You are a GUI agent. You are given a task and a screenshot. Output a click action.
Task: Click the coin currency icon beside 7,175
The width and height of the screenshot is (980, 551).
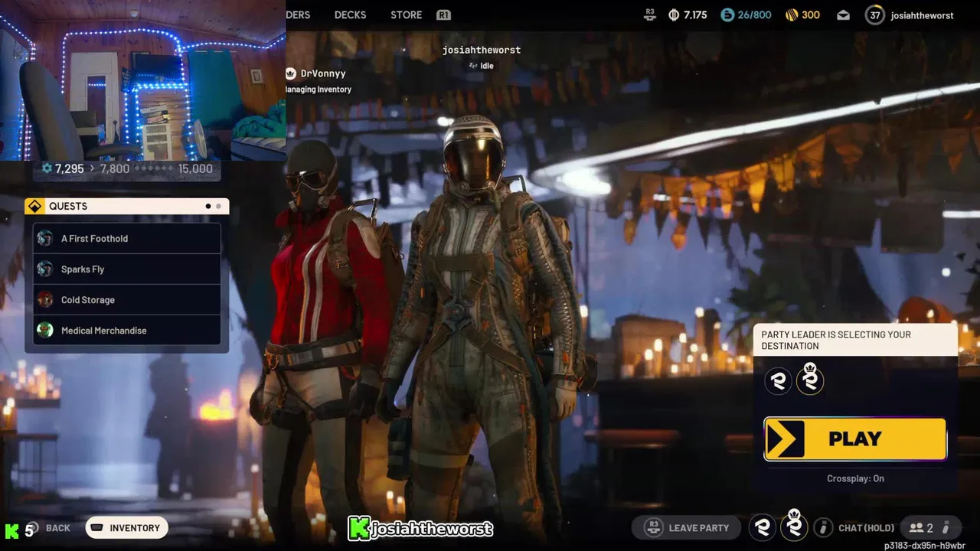click(674, 15)
